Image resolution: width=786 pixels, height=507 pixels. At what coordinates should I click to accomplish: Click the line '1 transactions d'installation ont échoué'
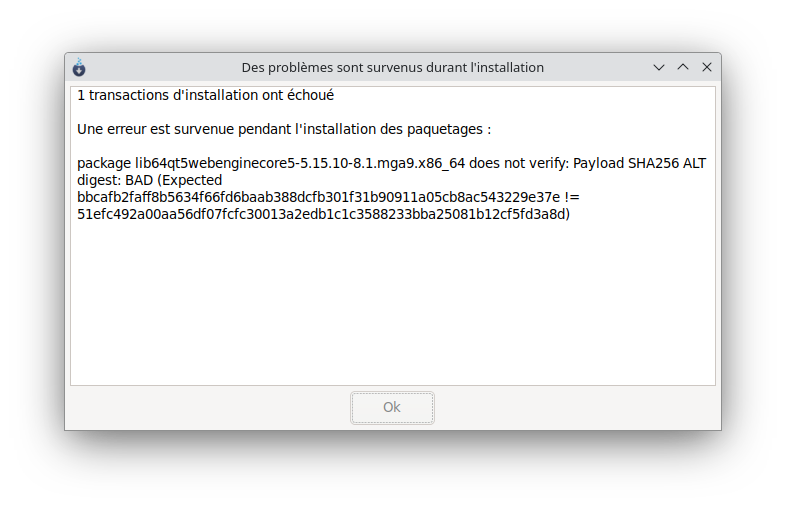click(x=205, y=96)
